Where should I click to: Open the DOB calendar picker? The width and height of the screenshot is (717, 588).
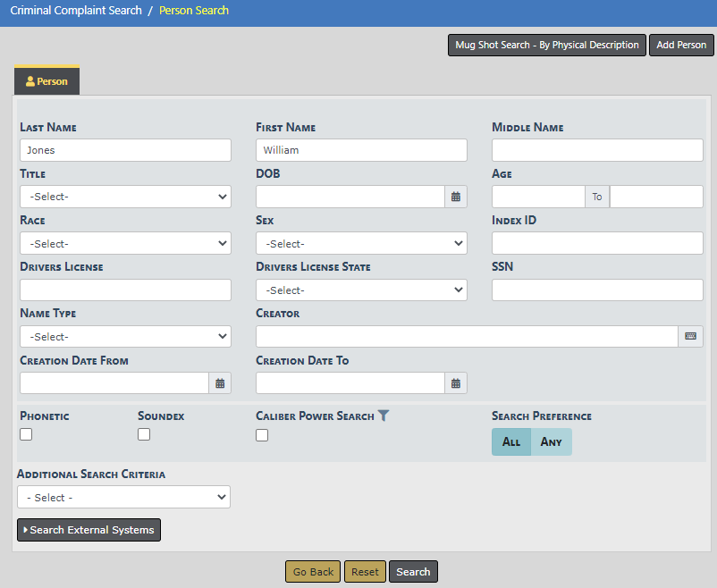coord(455,197)
